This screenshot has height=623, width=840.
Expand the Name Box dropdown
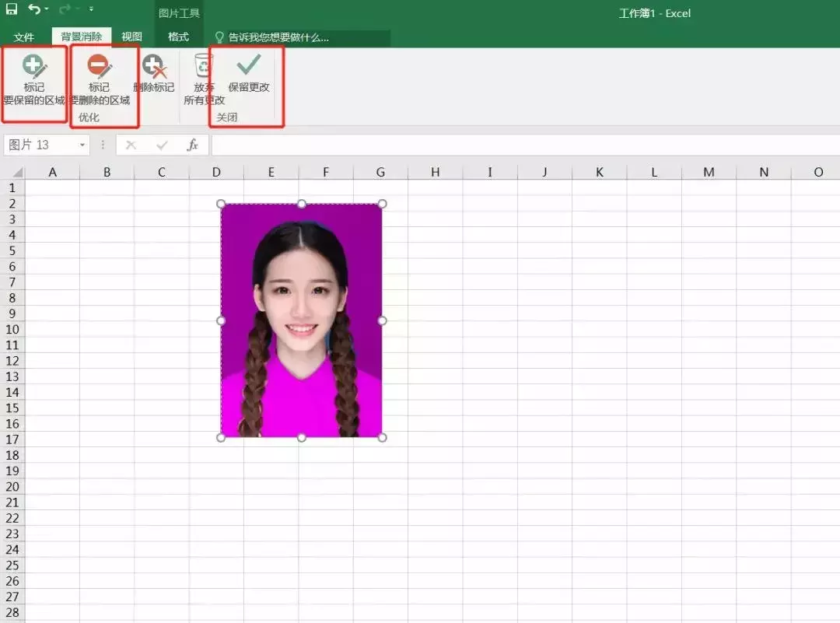tap(82, 145)
